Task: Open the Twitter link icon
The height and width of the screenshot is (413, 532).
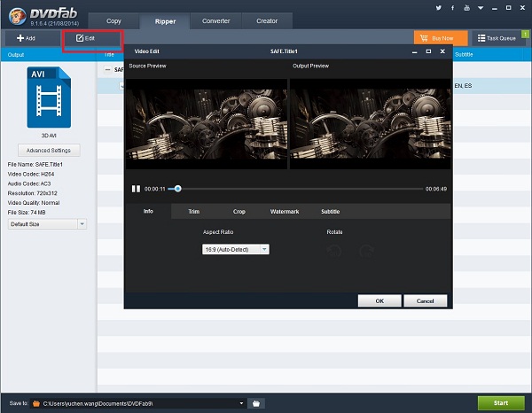Action: pyautogui.click(x=439, y=7)
